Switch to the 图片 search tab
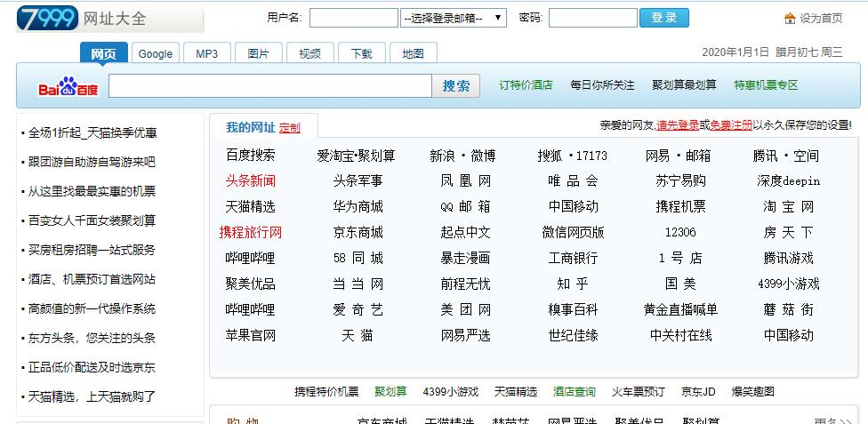This screenshot has width=868, height=424. [258, 53]
